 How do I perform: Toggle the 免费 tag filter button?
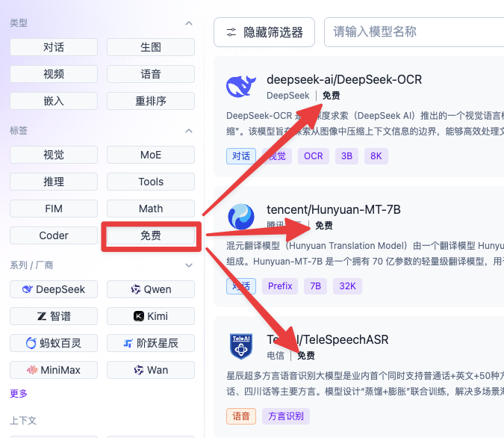[151, 235]
